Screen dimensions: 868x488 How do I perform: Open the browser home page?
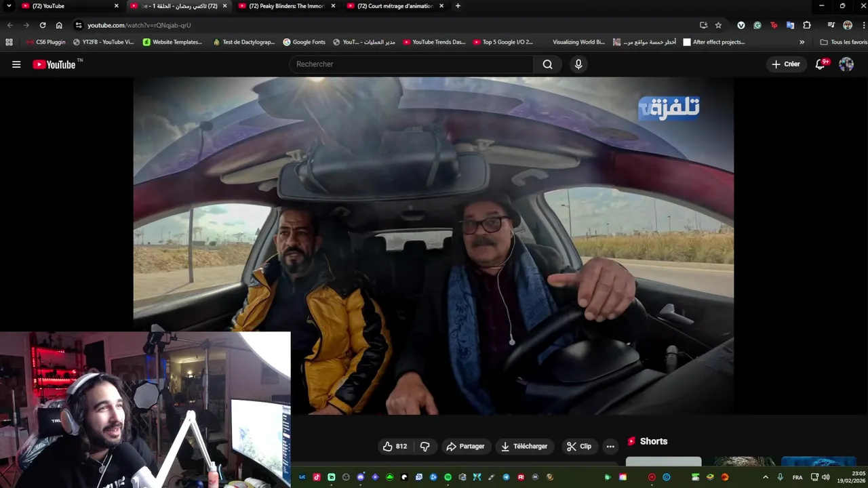59,25
